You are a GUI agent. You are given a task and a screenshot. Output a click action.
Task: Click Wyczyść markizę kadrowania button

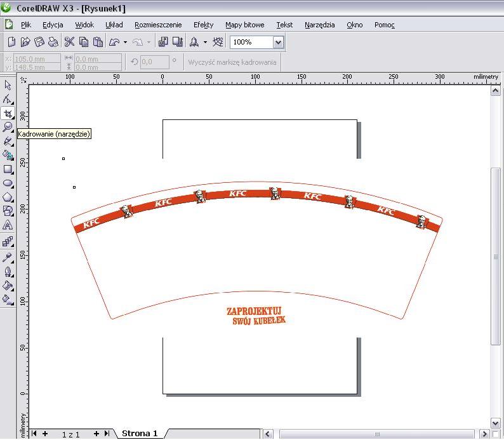click(232, 62)
